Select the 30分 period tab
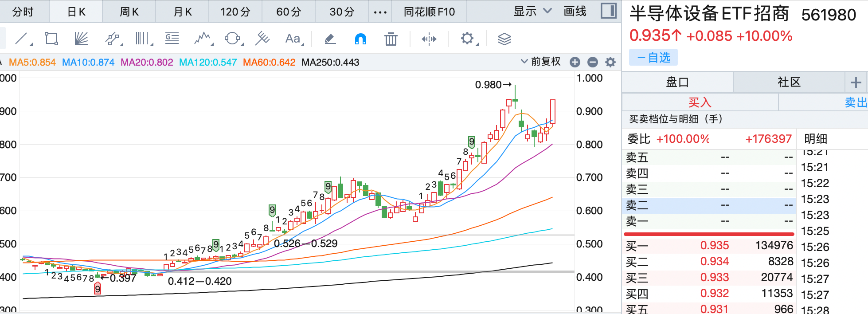Viewport: 868px width, 314px height. click(x=342, y=12)
